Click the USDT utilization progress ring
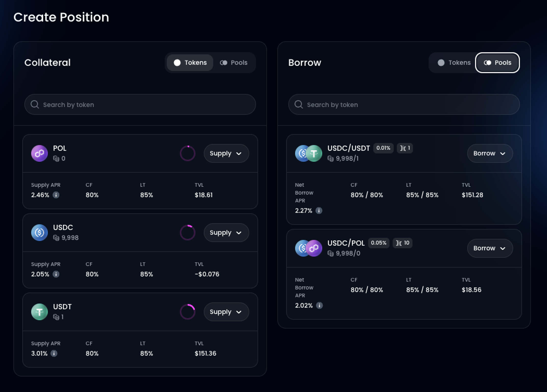The image size is (547, 392). pyautogui.click(x=188, y=312)
